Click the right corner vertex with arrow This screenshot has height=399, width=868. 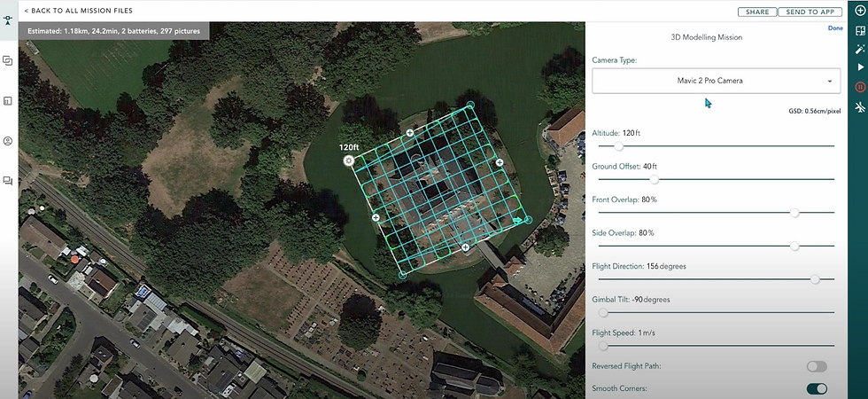tap(528, 220)
